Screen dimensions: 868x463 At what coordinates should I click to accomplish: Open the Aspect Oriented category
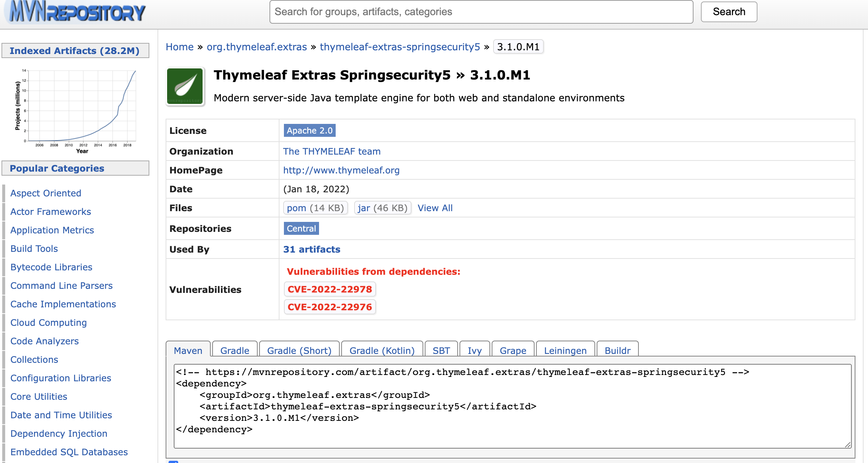click(46, 193)
